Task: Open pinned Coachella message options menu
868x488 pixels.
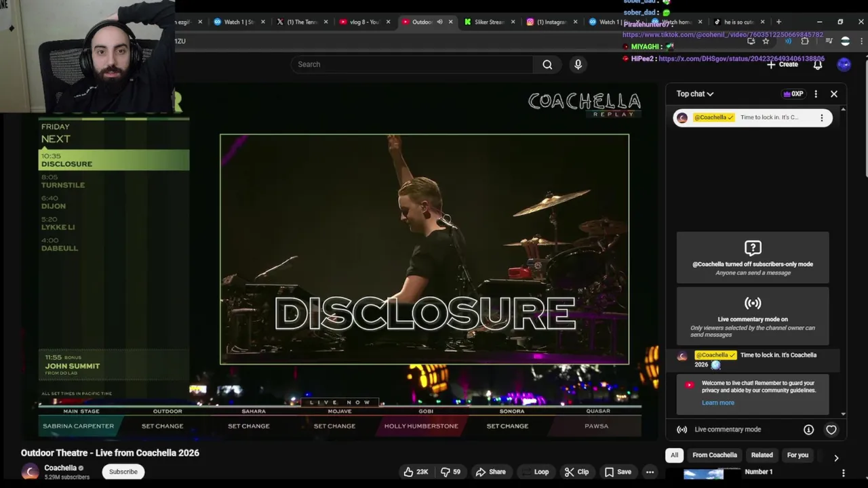Action: pyautogui.click(x=822, y=118)
